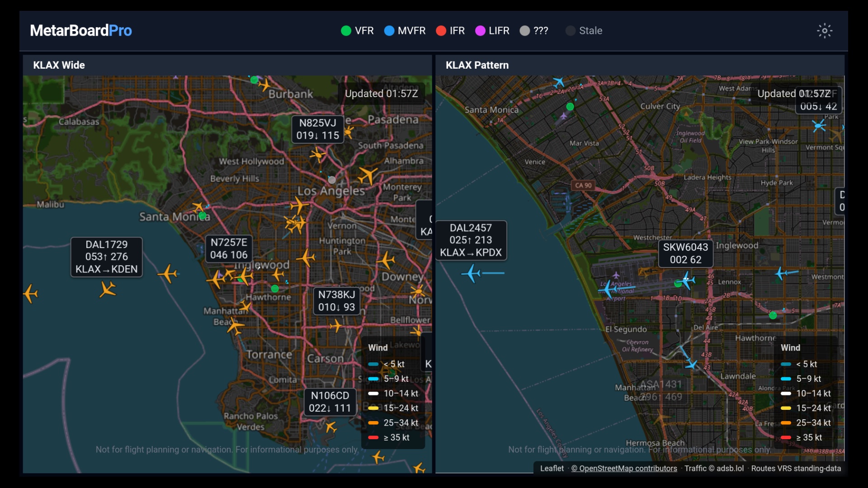This screenshot has height=488, width=868.
Task: Select orange airplane near Burbank
Action: pos(265,84)
